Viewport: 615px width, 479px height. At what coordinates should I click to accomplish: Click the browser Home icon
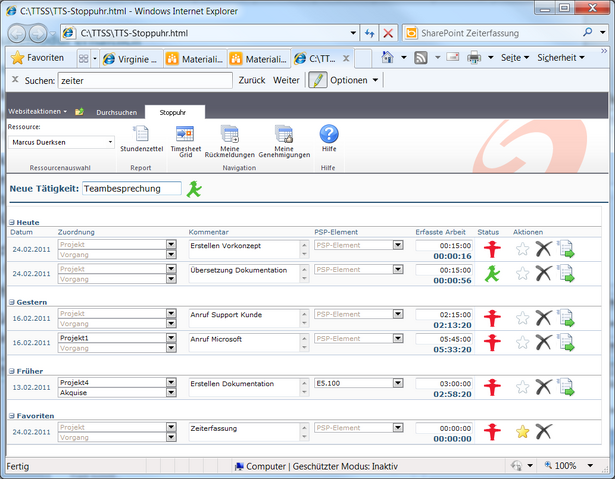click(x=388, y=58)
